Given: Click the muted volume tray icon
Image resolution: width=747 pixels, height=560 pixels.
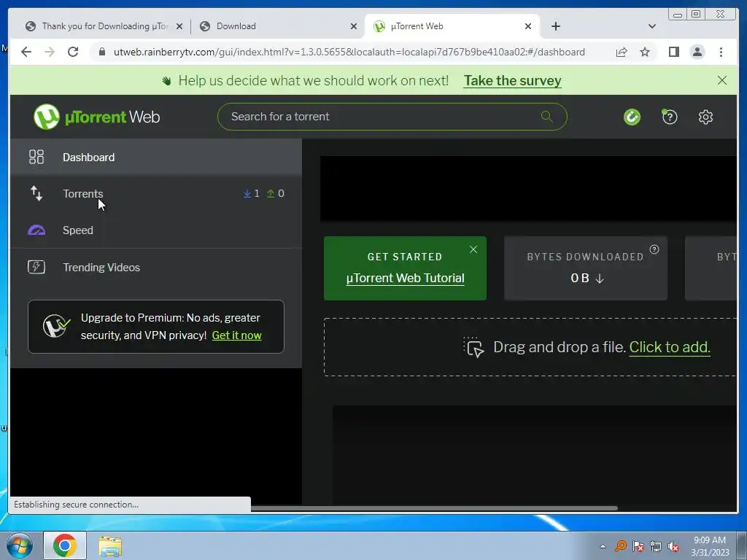Looking at the screenshot, I should [673, 547].
